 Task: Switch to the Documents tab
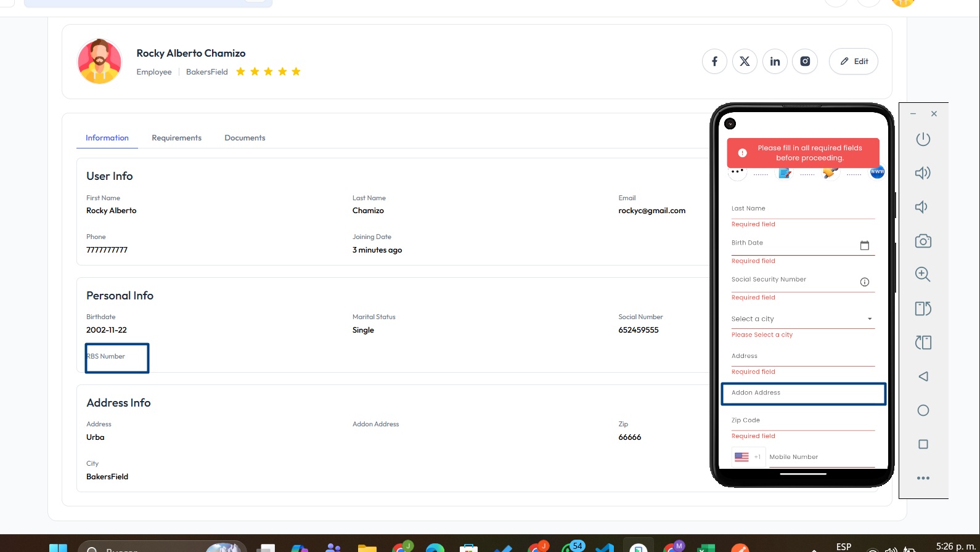pyautogui.click(x=245, y=138)
